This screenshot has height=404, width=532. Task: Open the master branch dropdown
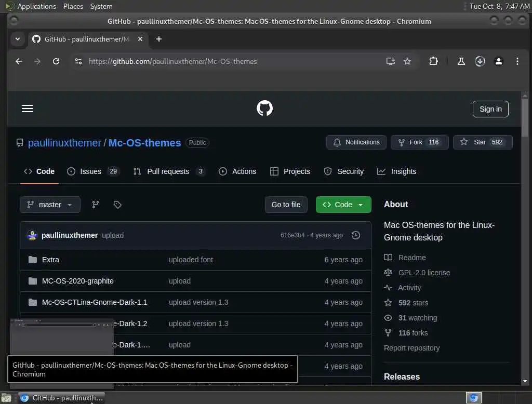[x=50, y=205]
